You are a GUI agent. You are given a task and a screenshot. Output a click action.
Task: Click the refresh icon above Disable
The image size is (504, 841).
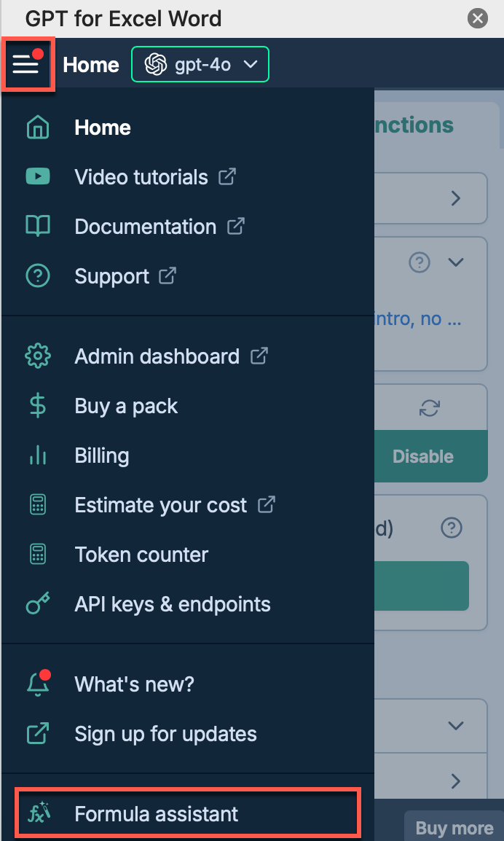[429, 409]
